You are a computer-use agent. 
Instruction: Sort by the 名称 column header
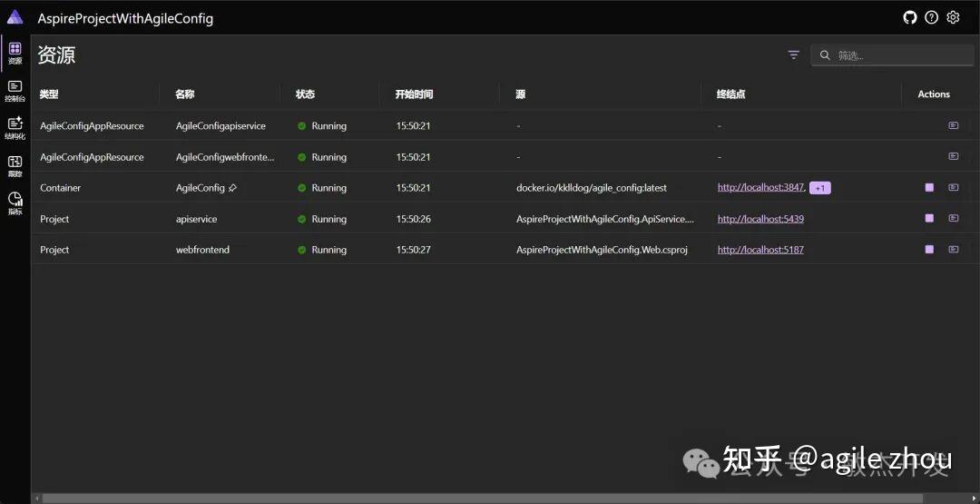[x=185, y=94]
